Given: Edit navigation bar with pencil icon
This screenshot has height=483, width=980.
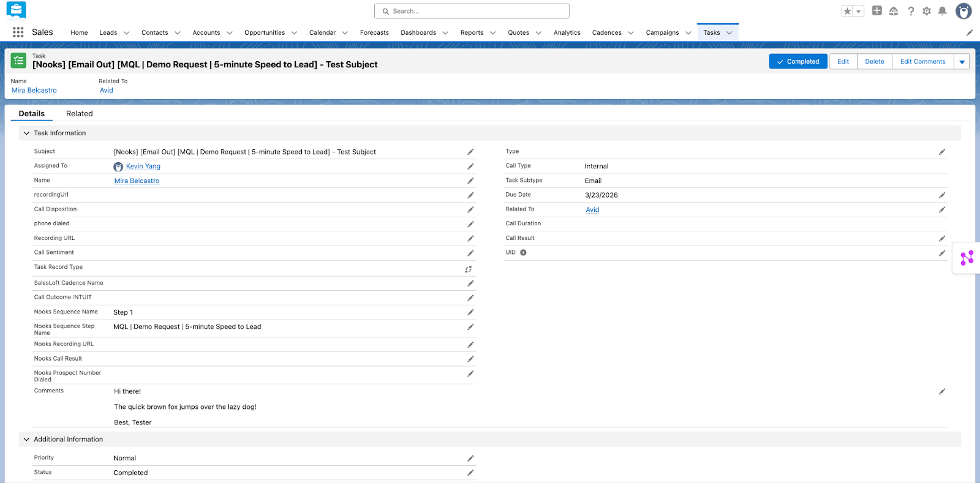Looking at the screenshot, I should (x=970, y=32).
